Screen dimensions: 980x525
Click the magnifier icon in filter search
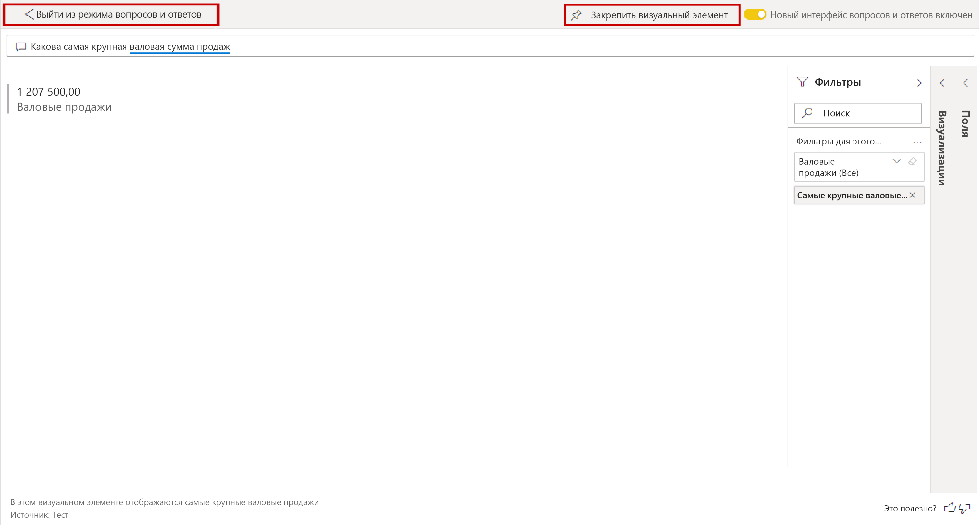coord(807,113)
